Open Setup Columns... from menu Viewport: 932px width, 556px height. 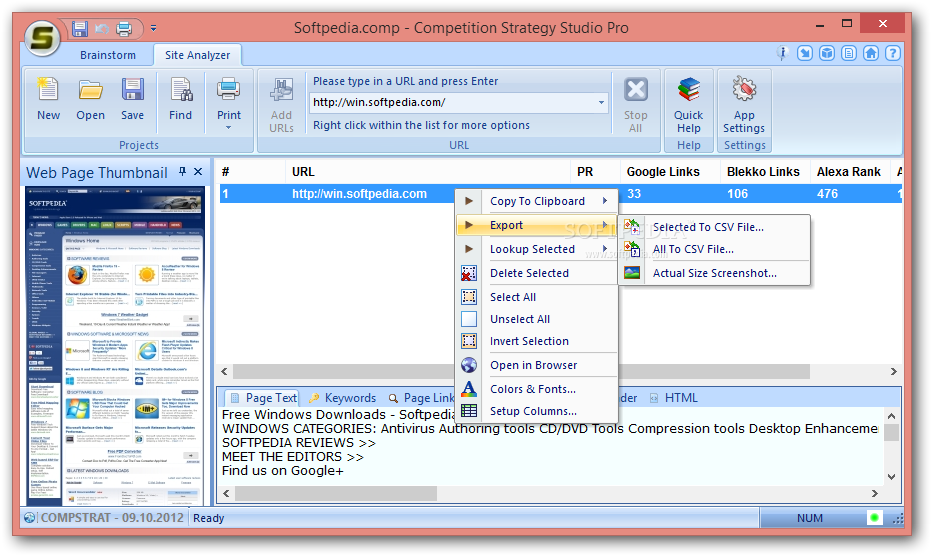click(537, 411)
